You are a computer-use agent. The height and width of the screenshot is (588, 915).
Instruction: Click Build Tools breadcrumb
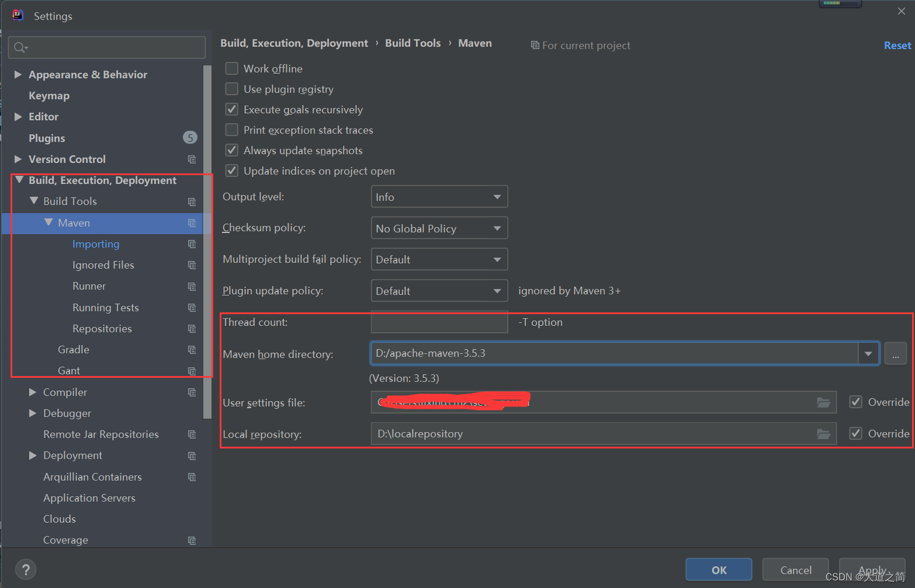click(413, 43)
